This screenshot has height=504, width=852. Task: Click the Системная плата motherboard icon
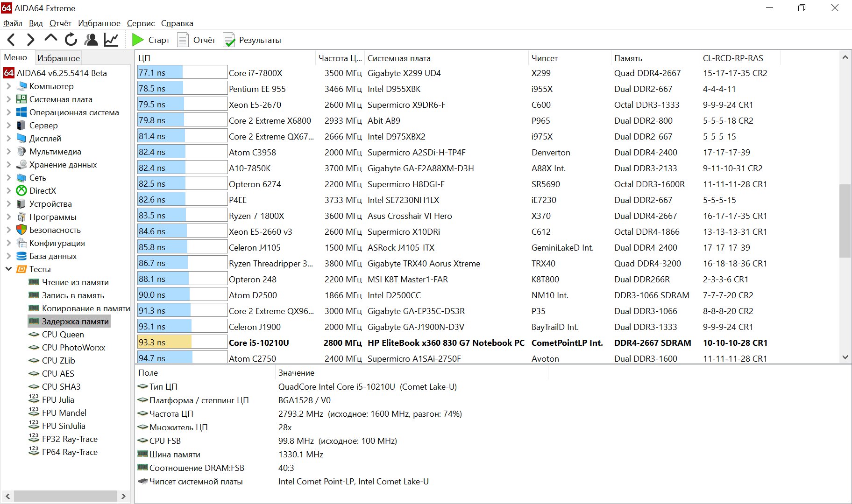[21, 99]
